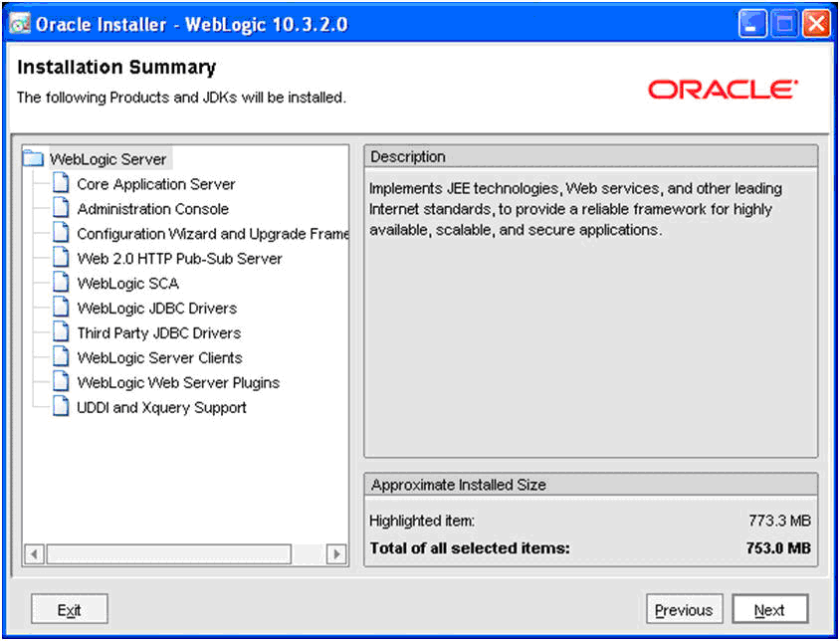Click the total 753.0 MB value
The width and height of the screenshot is (840, 641).
click(778, 548)
